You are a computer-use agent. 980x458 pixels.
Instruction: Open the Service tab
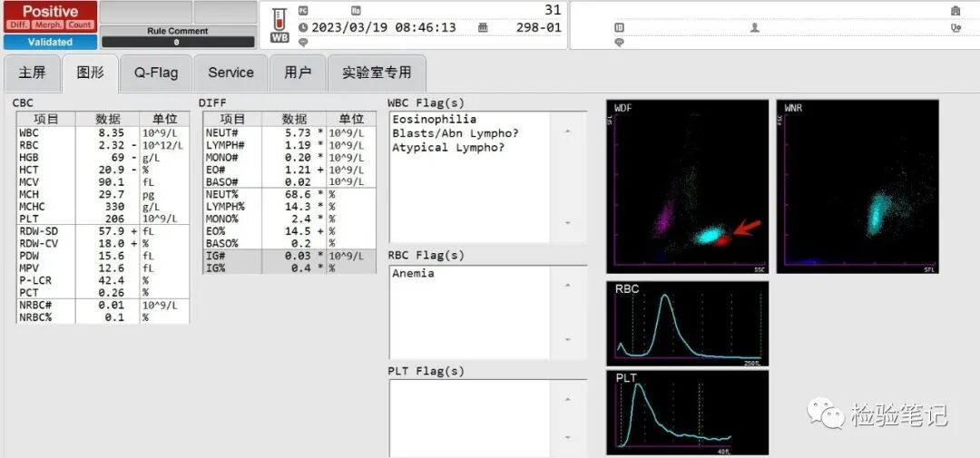[x=230, y=73]
